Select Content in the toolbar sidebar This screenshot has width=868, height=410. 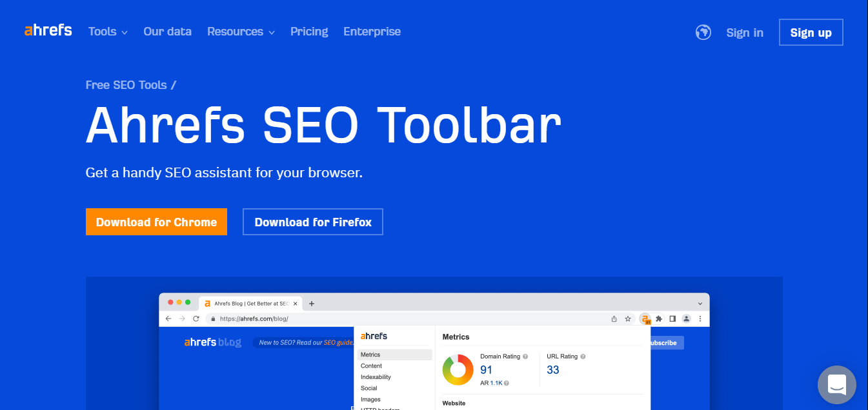pyautogui.click(x=371, y=366)
